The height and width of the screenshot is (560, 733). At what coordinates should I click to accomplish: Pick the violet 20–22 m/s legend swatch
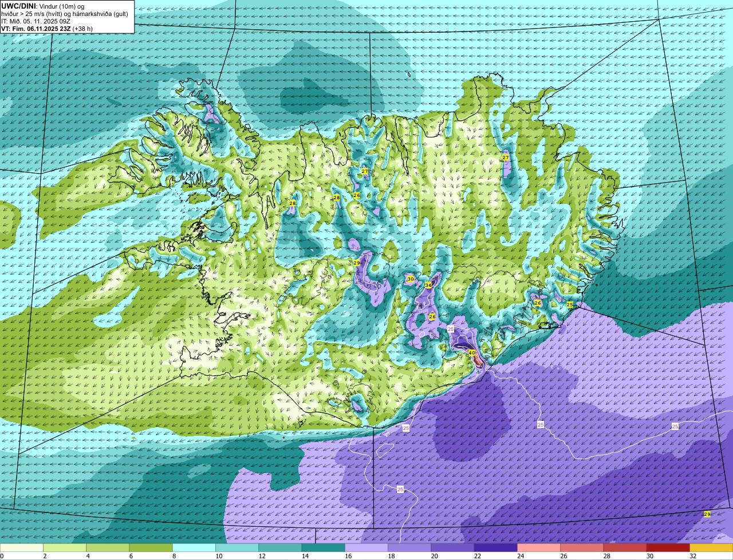tap(453, 547)
